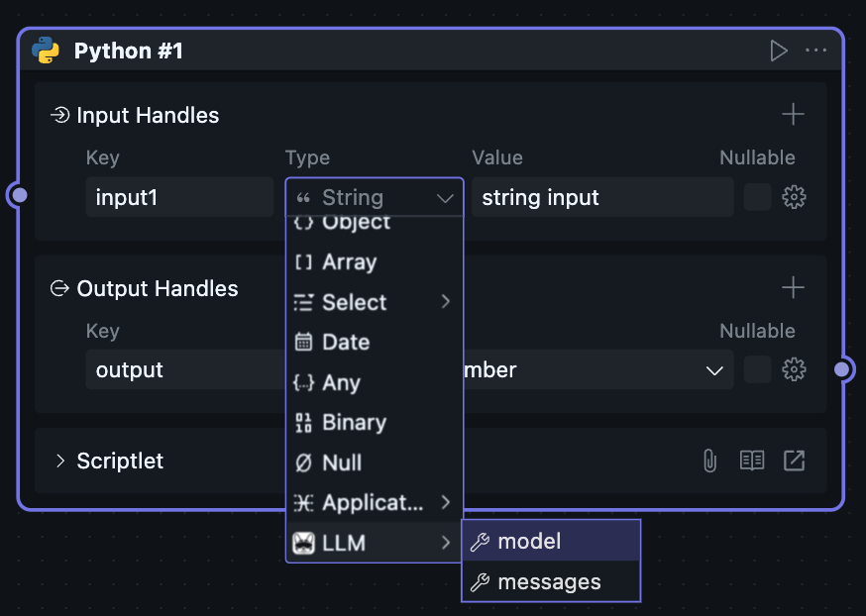Open settings gear for output handle
The height and width of the screenshot is (616, 866).
click(794, 369)
